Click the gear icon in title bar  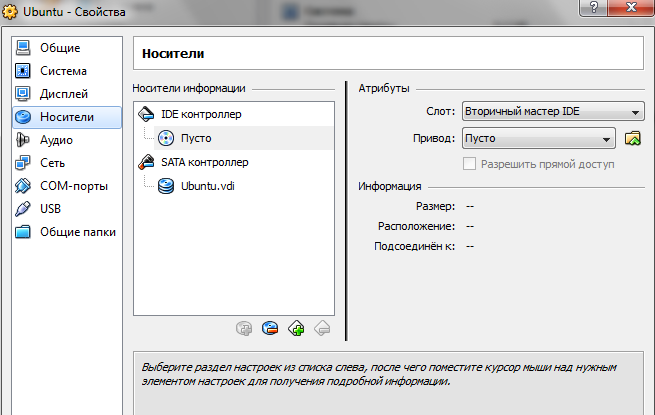[x=10, y=11]
